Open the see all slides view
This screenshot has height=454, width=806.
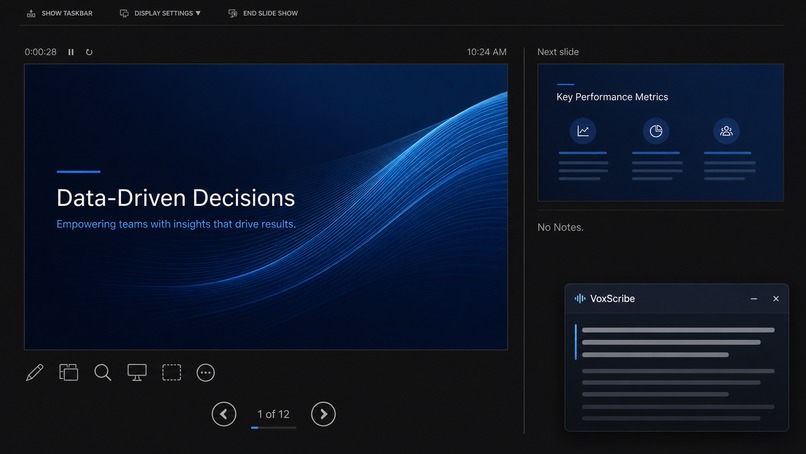point(68,372)
